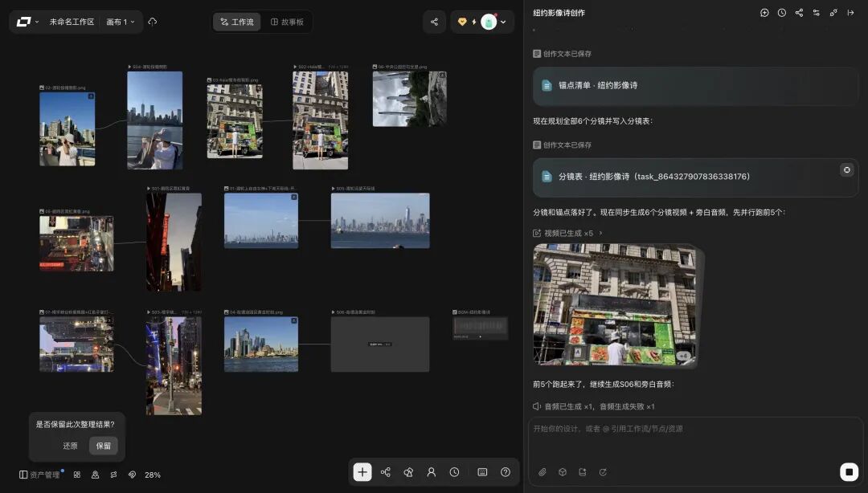Screen dimensions: 868x493
Task: Open chat history clock icon in panel header
Action: (782, 13)
